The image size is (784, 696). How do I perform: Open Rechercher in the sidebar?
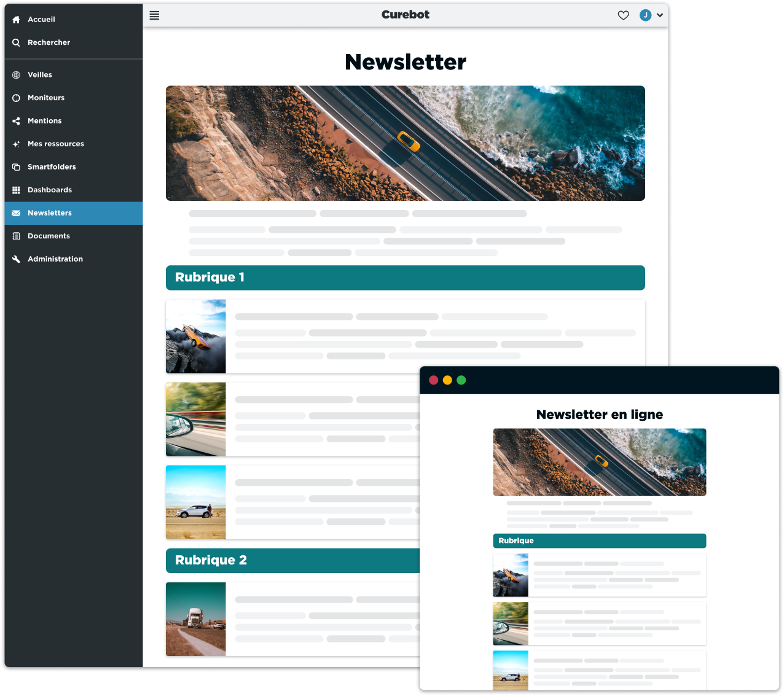74,42
